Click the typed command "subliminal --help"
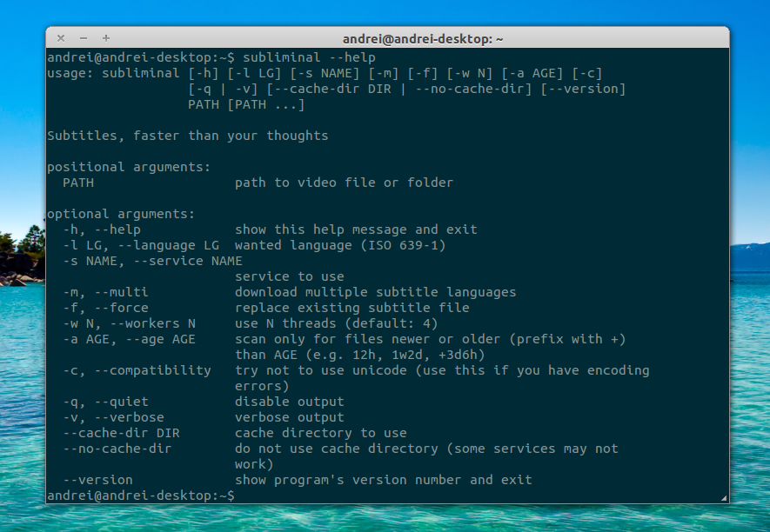 [x=309, y=57]
